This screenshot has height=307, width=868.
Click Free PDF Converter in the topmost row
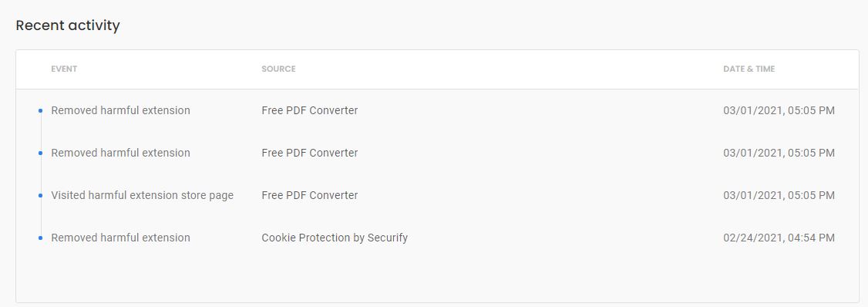(x=309, y=110)
